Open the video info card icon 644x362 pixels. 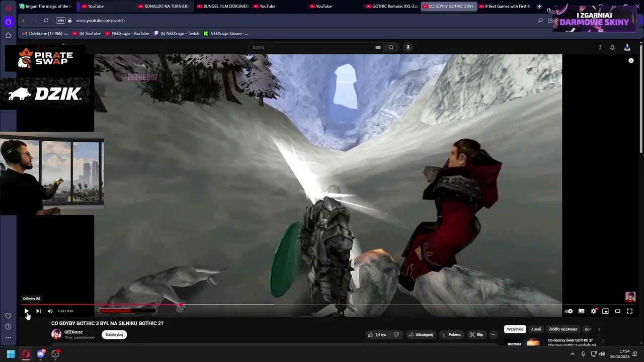631,60
